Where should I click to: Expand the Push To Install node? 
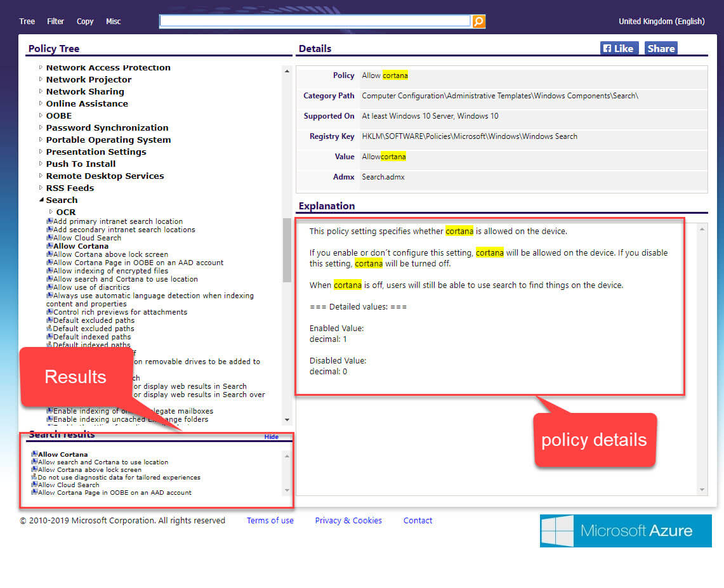click(x=41, y=164)
